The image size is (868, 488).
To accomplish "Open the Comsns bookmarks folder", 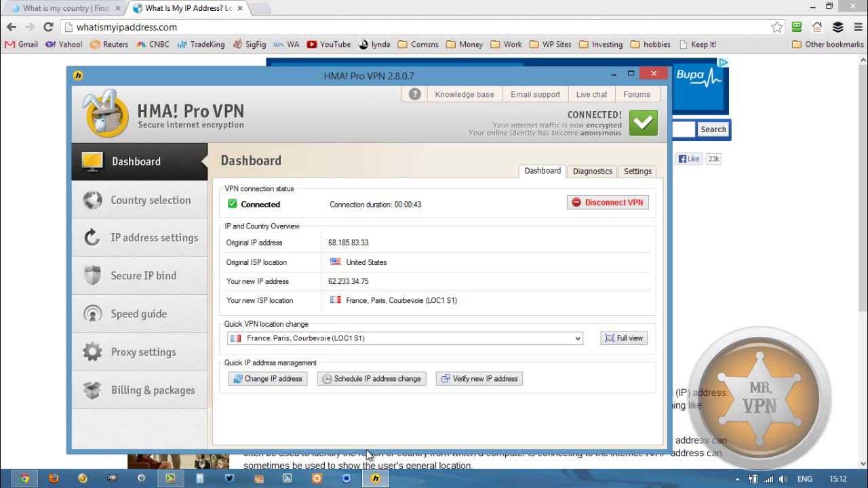I will 418,44.
